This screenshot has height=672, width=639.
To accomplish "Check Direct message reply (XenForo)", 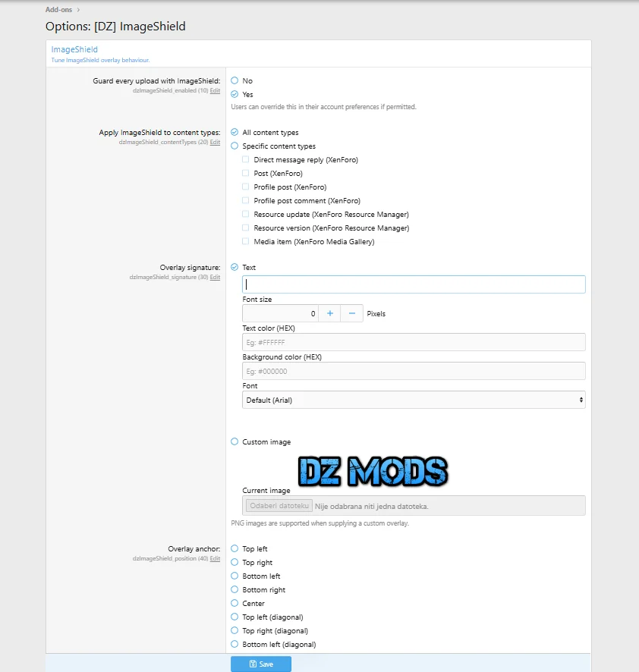I will tap(246, 160).
